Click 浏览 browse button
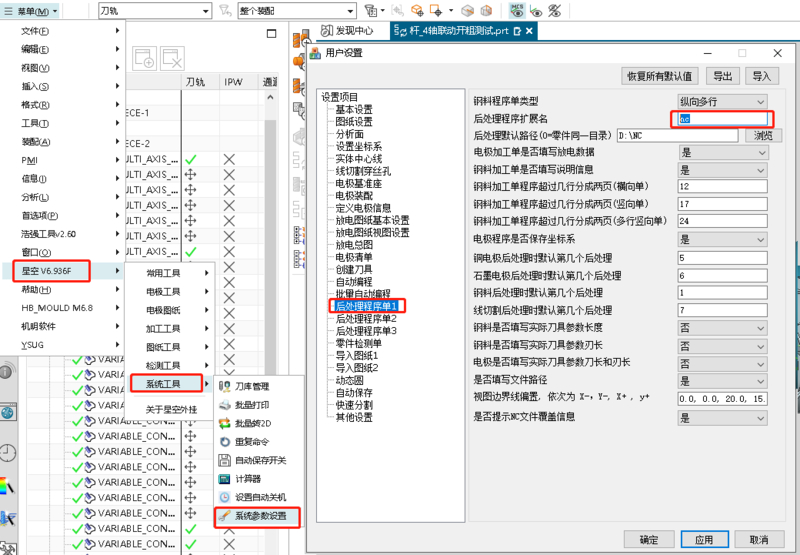 click(x=763, y=136)
